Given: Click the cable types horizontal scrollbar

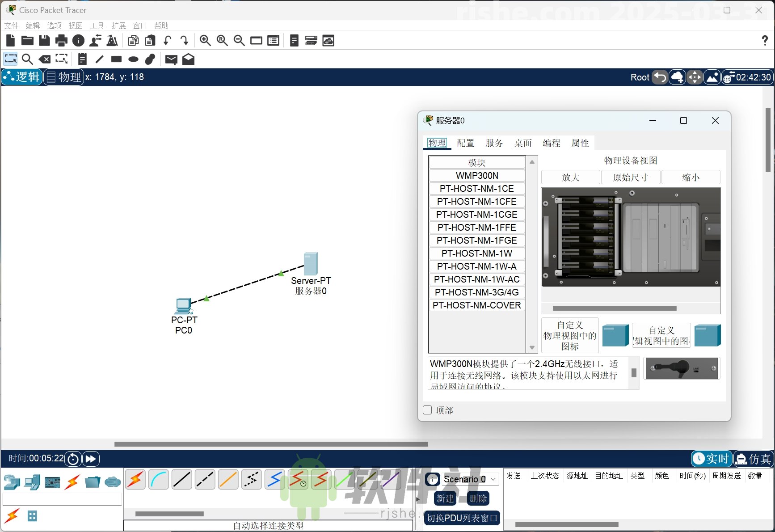Looking at the screenshot, I should (x=169, y=514).
